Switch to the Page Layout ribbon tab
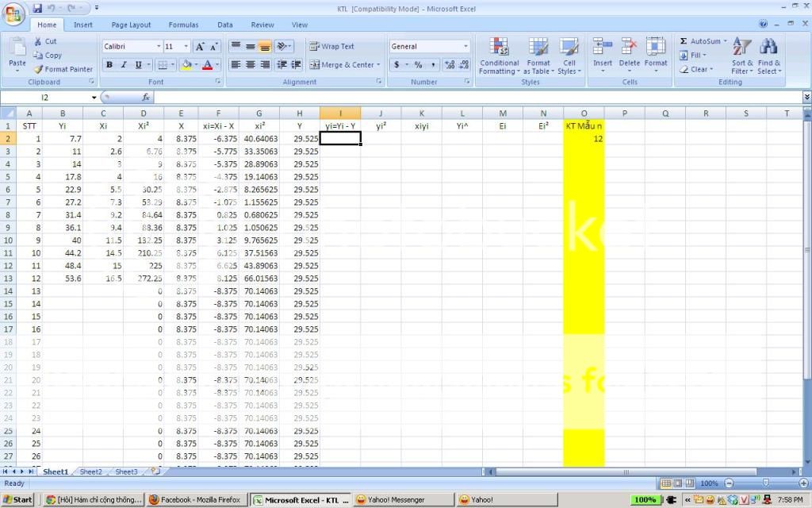 pyautogui.click(x=131, y=25)
